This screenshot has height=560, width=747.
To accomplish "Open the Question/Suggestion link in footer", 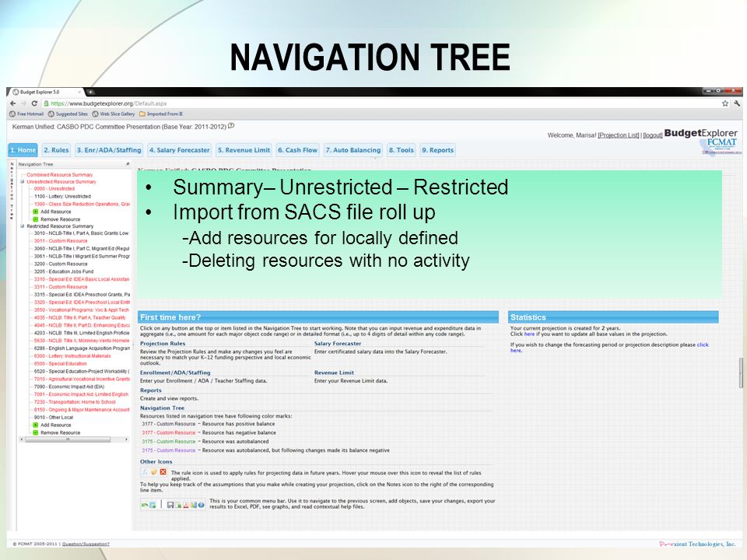I will 86,544.
